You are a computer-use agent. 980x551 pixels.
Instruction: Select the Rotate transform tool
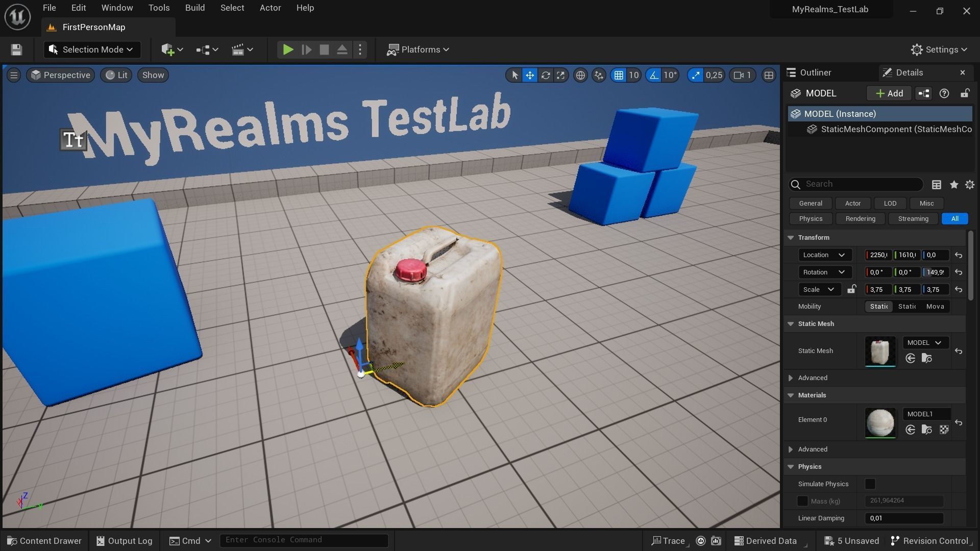pos(545,76)
